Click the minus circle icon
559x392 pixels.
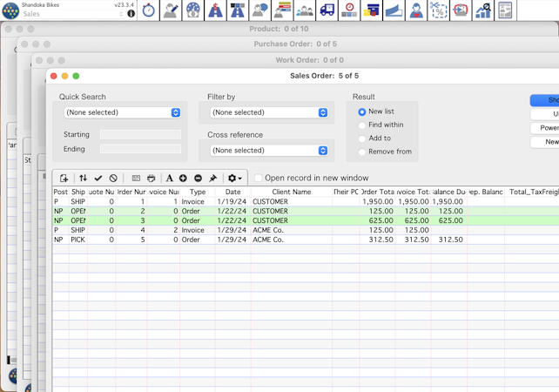click(198, 178)
